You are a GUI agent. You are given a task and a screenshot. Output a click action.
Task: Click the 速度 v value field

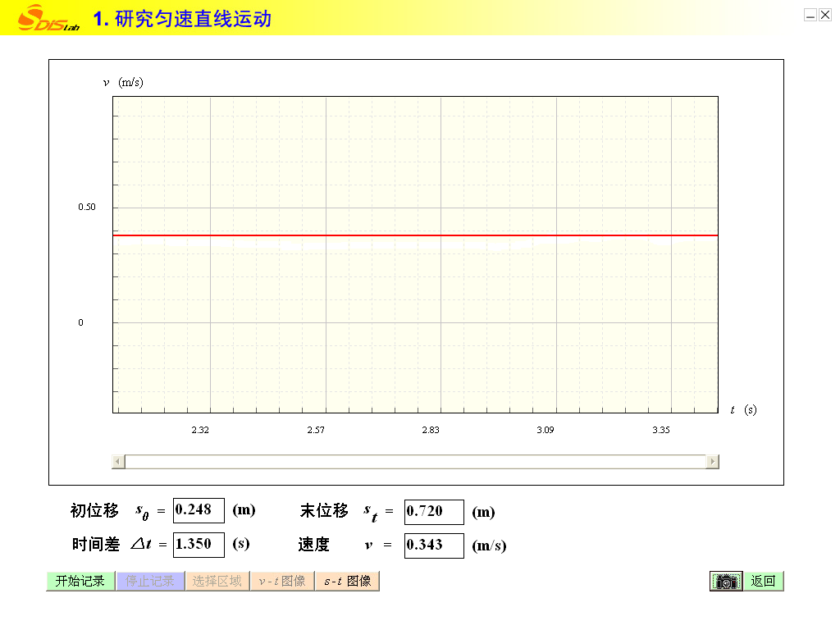(x=434, y=546)
